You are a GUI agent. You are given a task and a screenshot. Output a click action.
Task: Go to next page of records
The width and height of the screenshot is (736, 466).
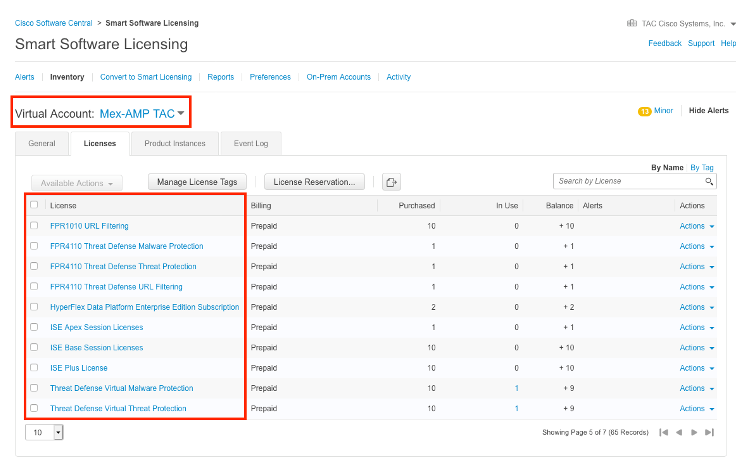pyautogui.click(x=694, y=432)
